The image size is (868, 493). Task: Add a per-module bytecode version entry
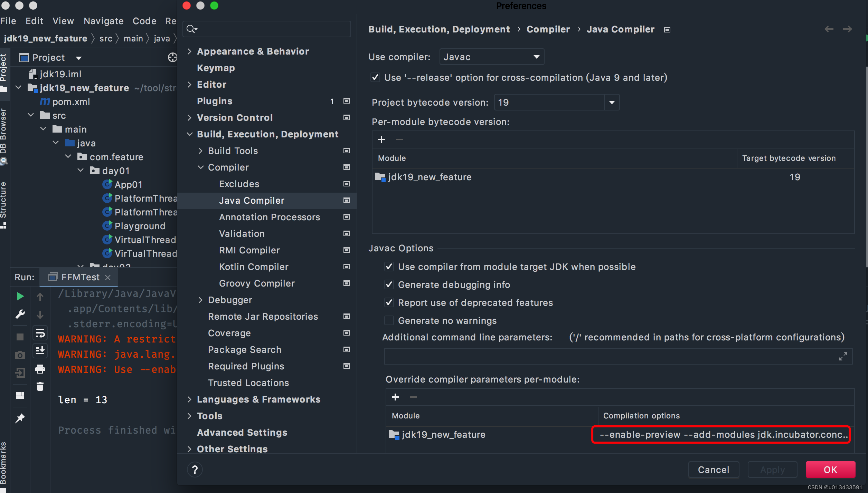[x=381, y=139]
